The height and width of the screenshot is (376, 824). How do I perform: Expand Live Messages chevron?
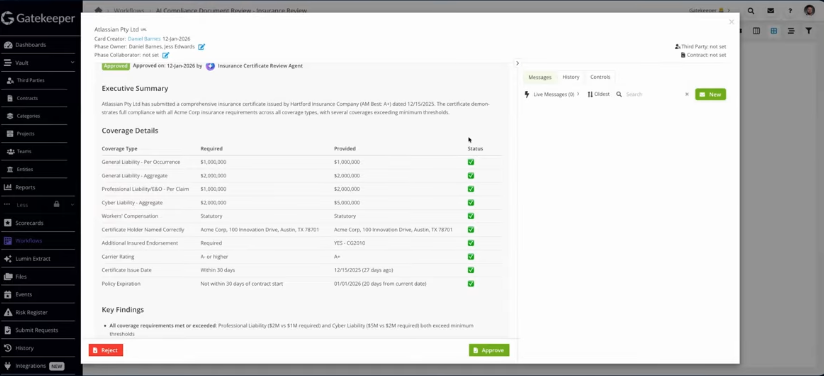(x=578, y=94)
